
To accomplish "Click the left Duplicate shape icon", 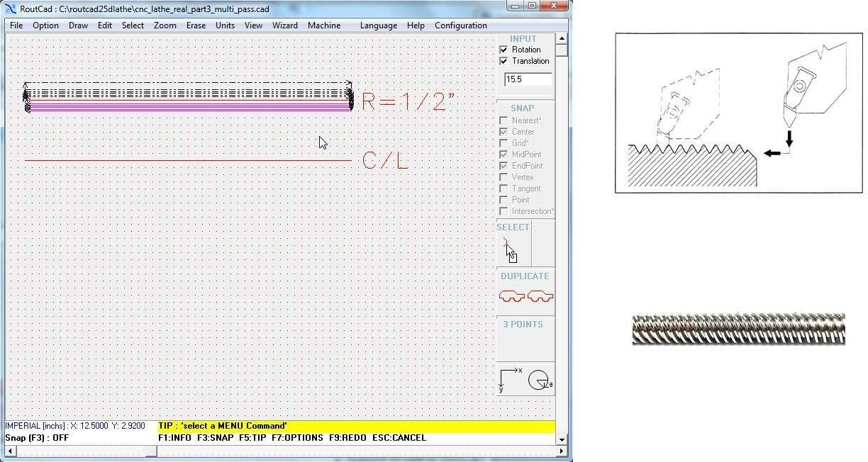I will pos(512,296).
